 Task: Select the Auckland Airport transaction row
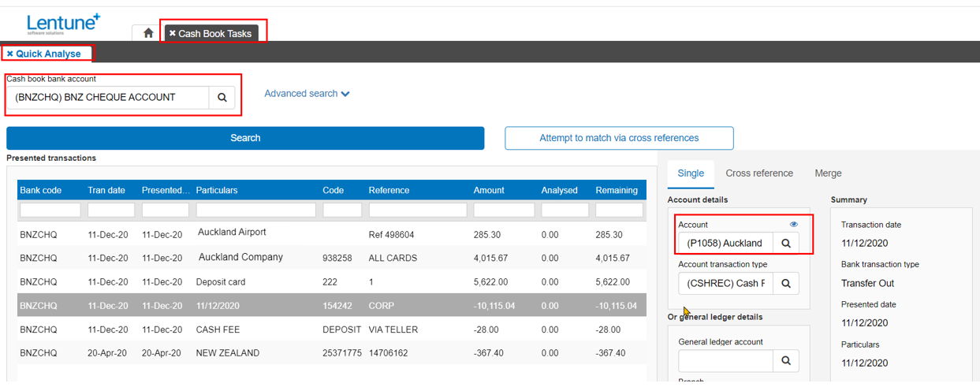331,234
